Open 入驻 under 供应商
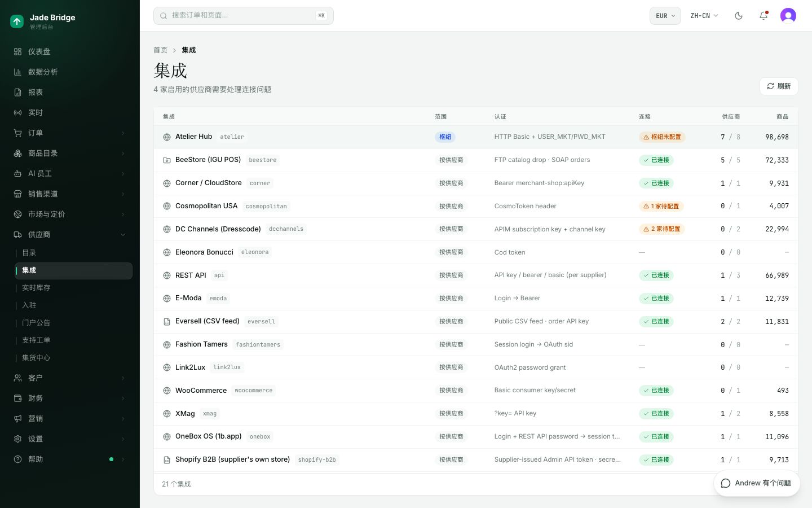The height and width of the screenshot is (508, 812). pyautogui.click(x=74, y=305)
